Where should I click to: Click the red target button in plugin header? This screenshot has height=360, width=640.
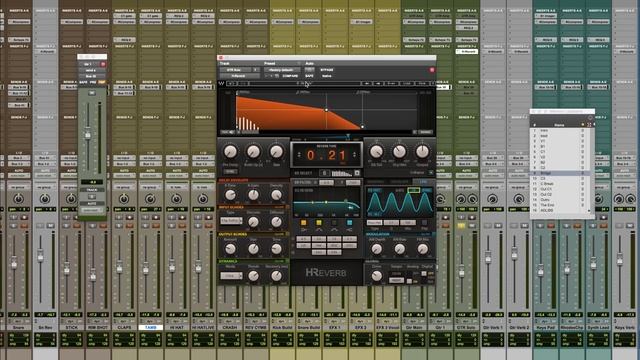[x=432, y=70]
